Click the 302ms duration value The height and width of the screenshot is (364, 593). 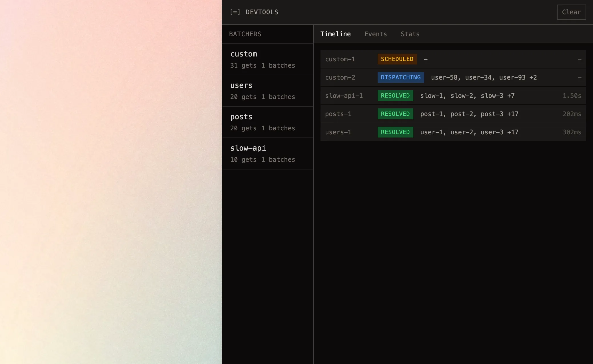(x=572, y=132)
